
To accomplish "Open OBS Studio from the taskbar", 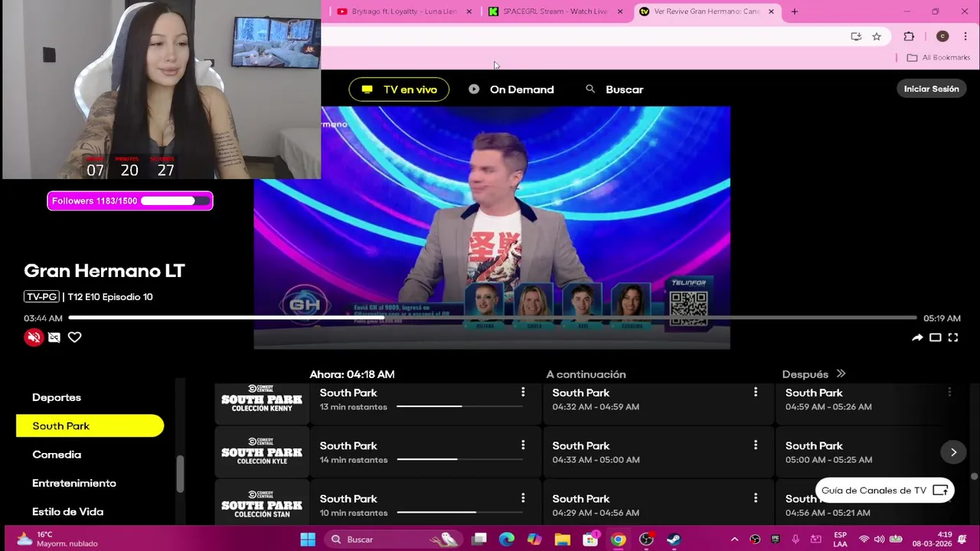I will 646,540.
